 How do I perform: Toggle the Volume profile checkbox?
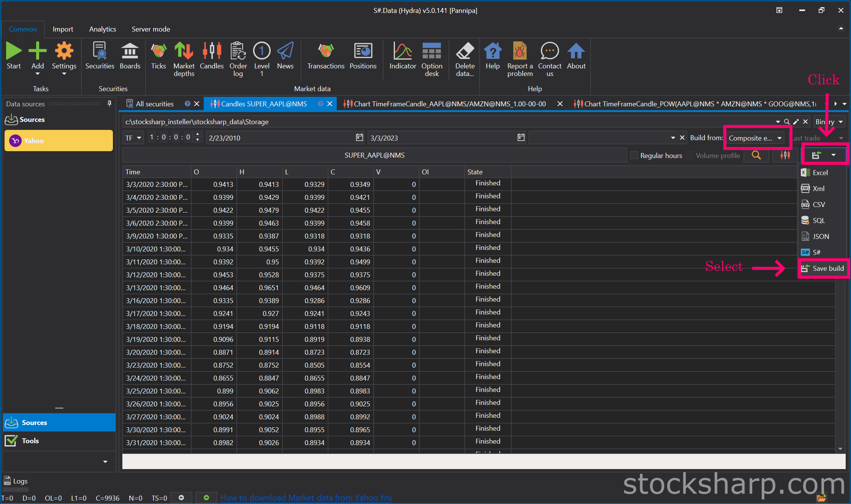click(x=689, y=155)
